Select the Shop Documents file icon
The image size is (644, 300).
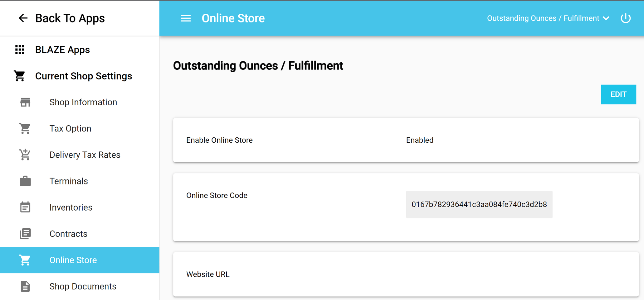coord(25,286)
